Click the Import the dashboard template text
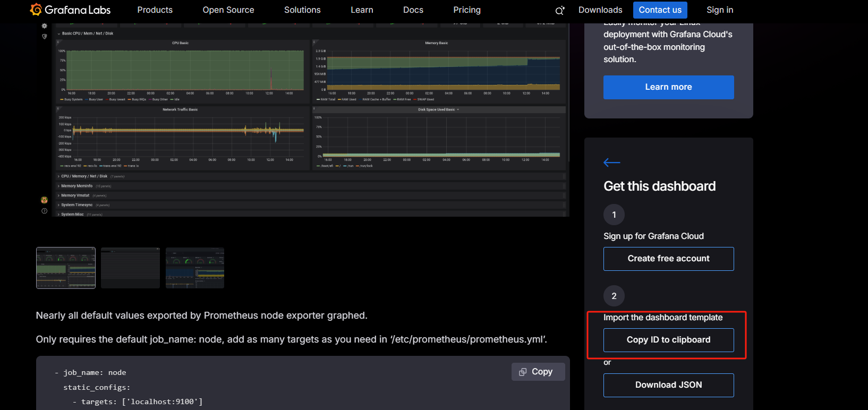Viewport: 868px width, 410px height. click(x=663, y=318)
